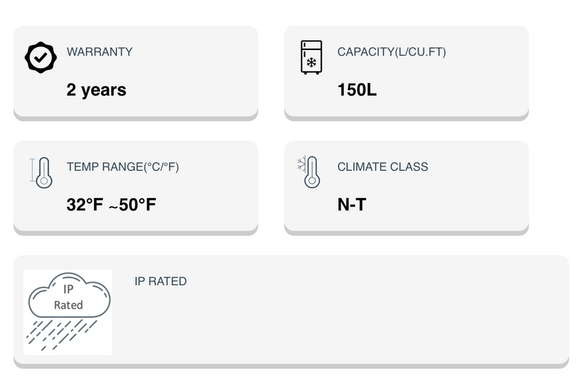The width and height of the screenshot is (588, 392).
Task: Click the rain streaks under the cloud
Action: [59, 332]
